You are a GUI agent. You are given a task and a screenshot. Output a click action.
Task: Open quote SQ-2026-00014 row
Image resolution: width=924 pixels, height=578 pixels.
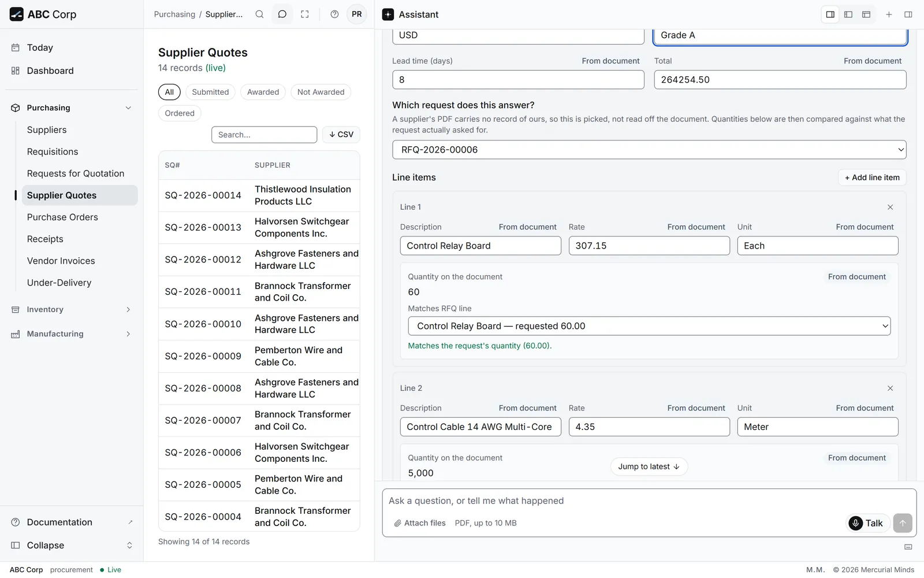pyautogui.click(x=259, y=195)
